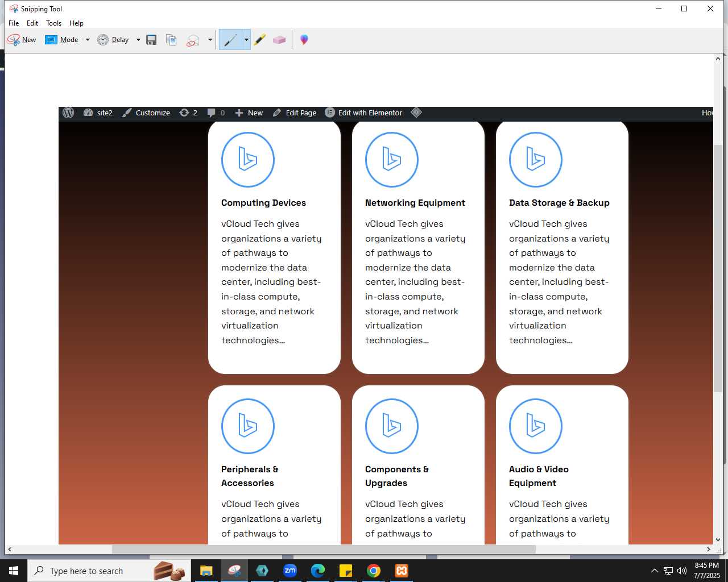Image resolution: width=728 pixels, height=582 pixels.
Task: Open the File menu
Action: tap(14, 23)
